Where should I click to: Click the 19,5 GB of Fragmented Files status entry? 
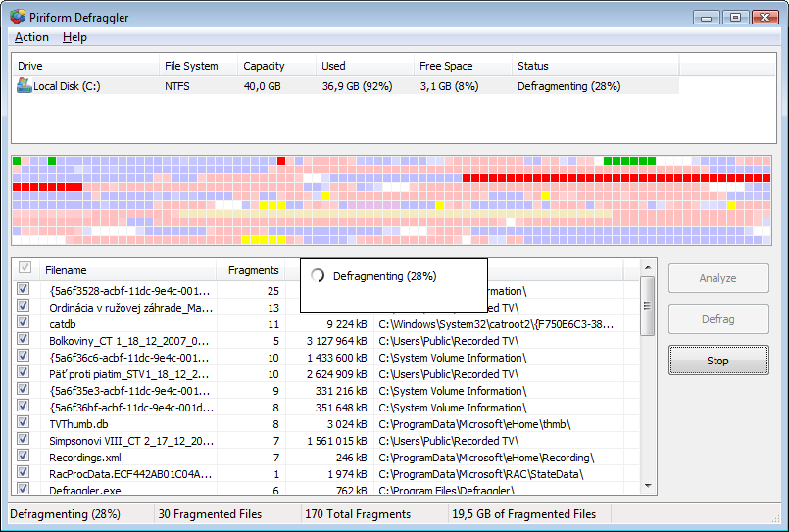pos(523,514)
